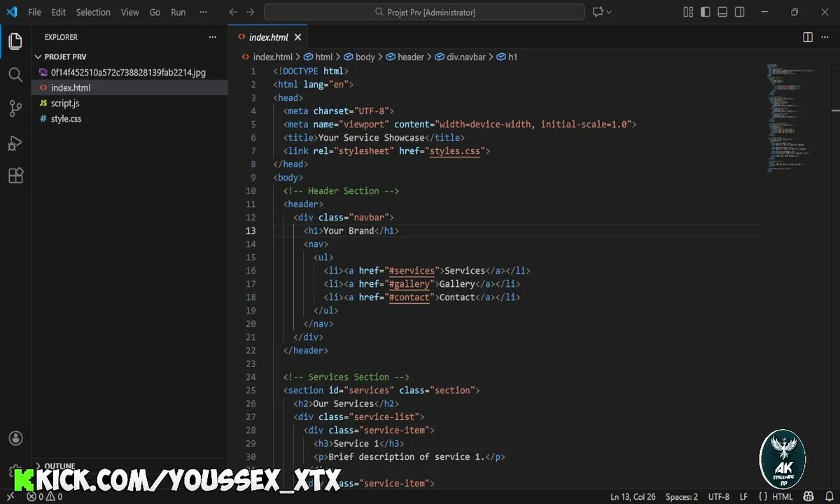This screenshot has height=504, width=840.
Task: Open the Search view in activity bar
Action: (x=15, y=75)
